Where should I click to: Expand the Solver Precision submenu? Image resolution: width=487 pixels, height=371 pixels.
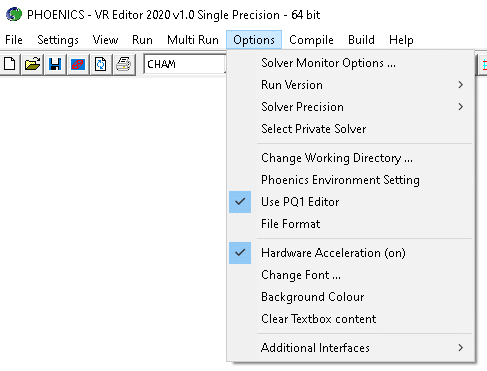tap(350, 107)
